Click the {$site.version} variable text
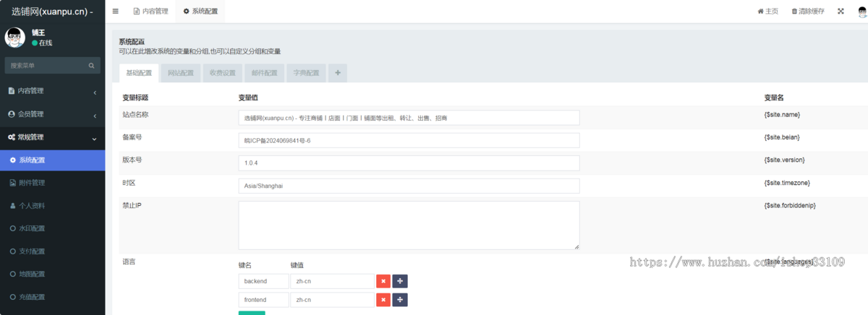Screen dimensions: 868x315 785,160
